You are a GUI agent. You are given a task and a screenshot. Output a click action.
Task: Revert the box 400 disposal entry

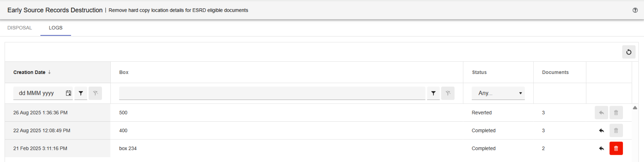pyautogui.click(x=601, y=130)
